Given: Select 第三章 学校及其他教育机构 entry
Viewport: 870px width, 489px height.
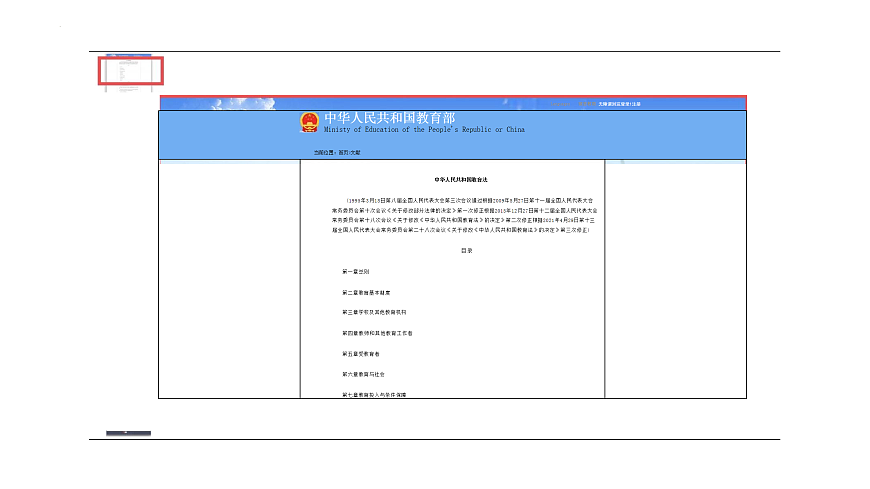Looking at the screenshot, I should [374, 312].
